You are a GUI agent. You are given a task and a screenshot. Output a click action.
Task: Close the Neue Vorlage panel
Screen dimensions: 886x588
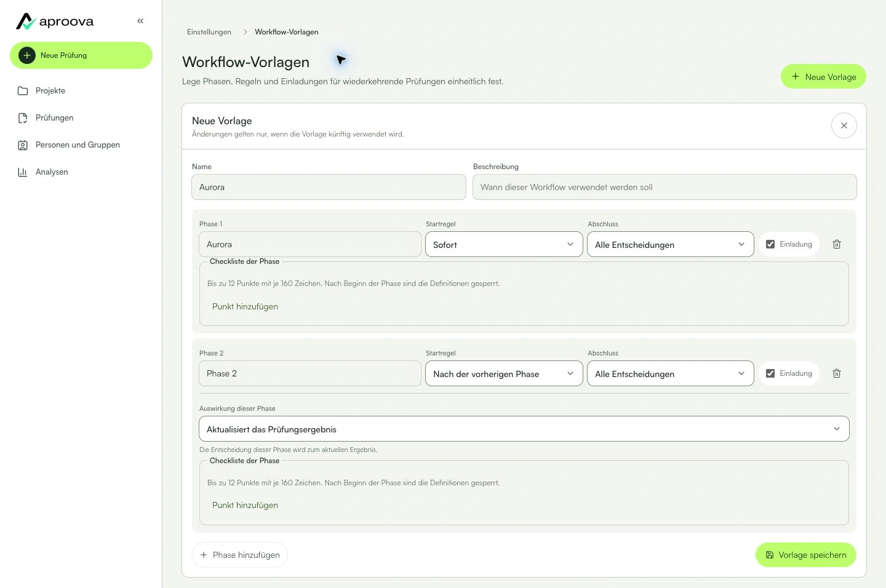[844, 125]
